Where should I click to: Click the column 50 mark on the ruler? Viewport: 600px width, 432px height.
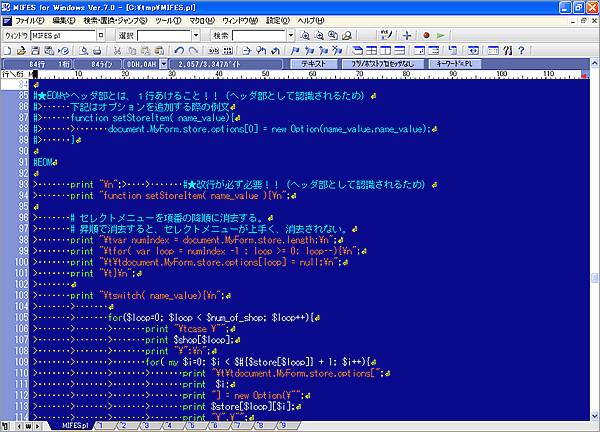[266, 73]
